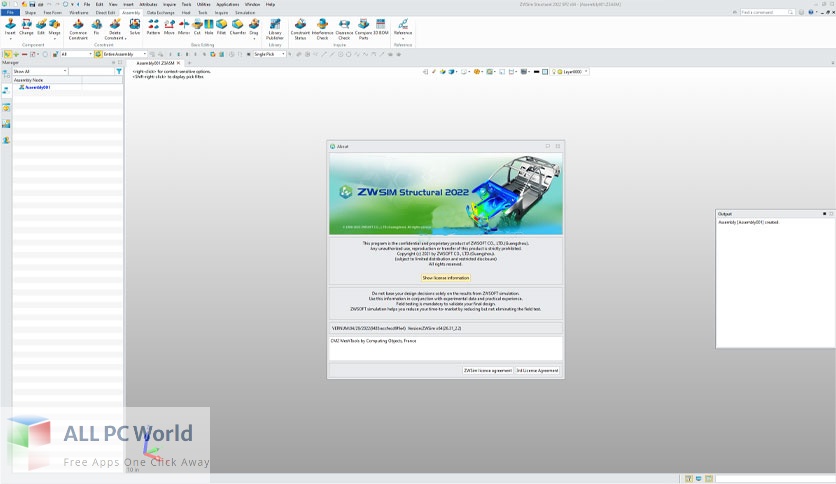Select the Chamfer tool

pos(238,27)
